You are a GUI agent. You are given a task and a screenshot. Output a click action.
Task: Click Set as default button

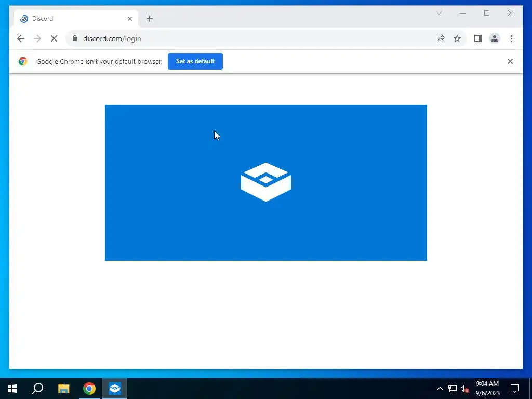click(x=195, y=61)
